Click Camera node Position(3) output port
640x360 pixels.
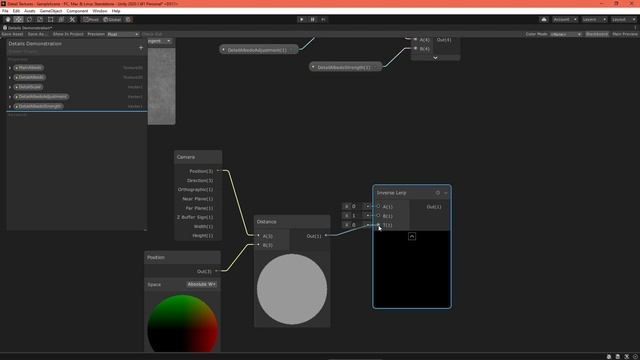tap(218, 171)
